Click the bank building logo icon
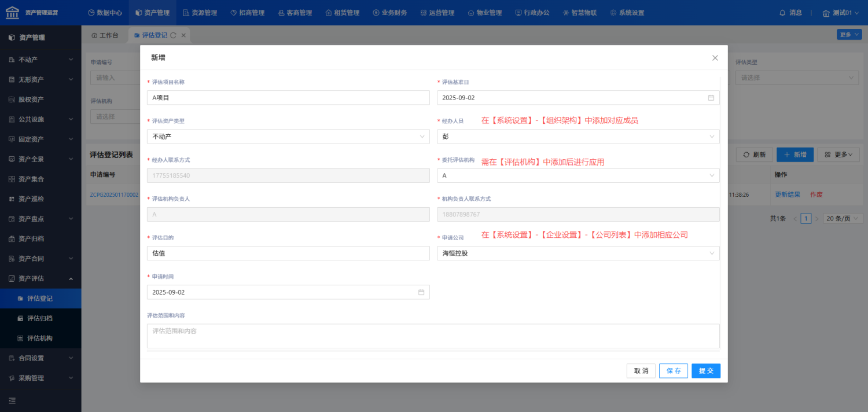The image size is (868, 412). pos(12,12)
